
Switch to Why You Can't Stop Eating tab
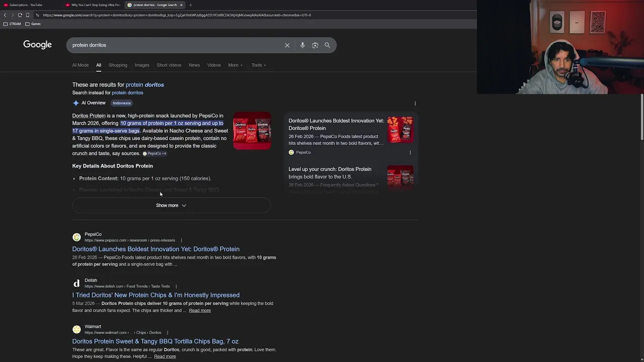(x=93, y=5)
